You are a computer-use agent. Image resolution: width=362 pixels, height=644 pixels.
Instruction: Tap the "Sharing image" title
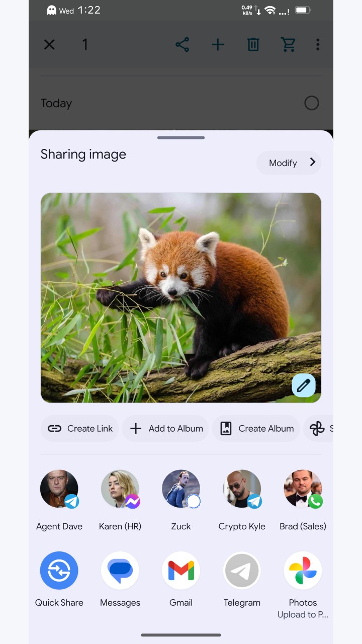pos(83,154)
